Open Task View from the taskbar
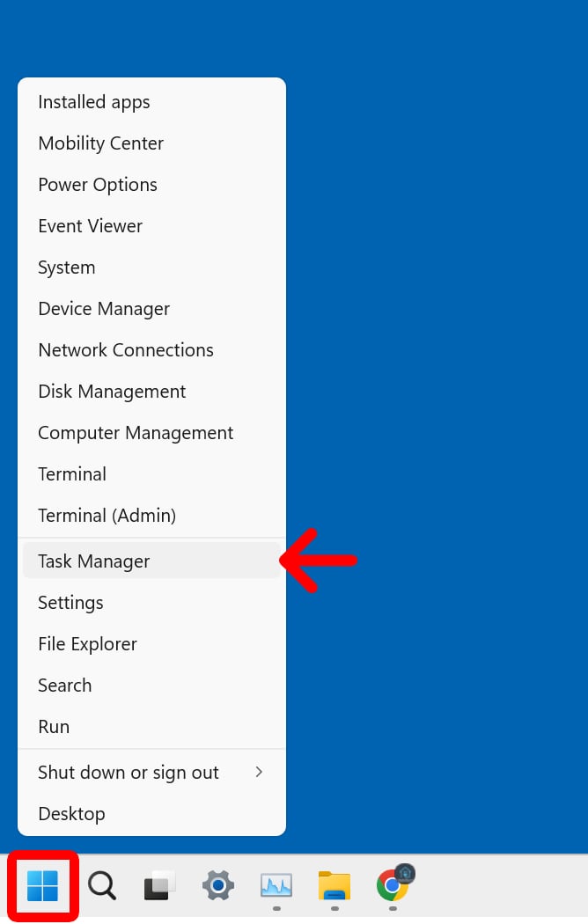 click(159, 885)
